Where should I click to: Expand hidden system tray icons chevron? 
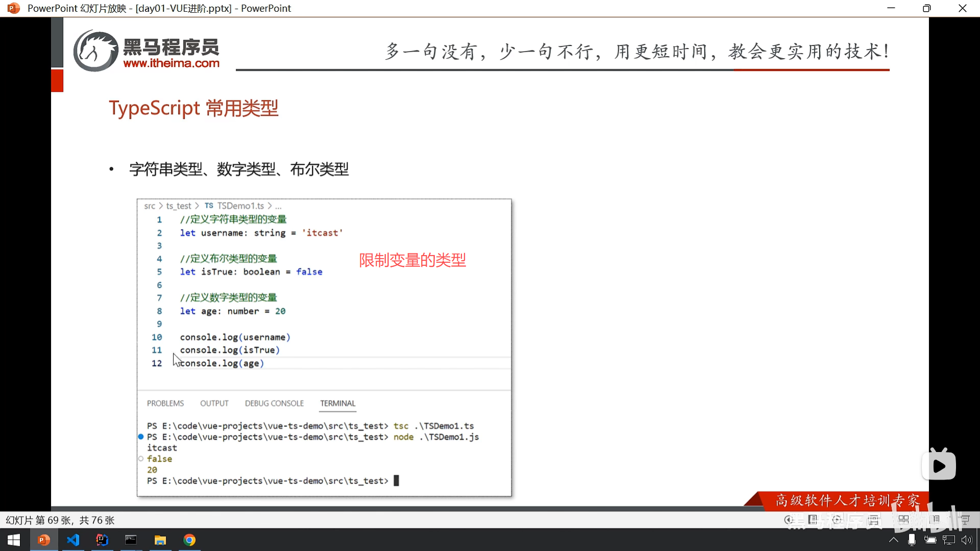click(x=893, y=540)
